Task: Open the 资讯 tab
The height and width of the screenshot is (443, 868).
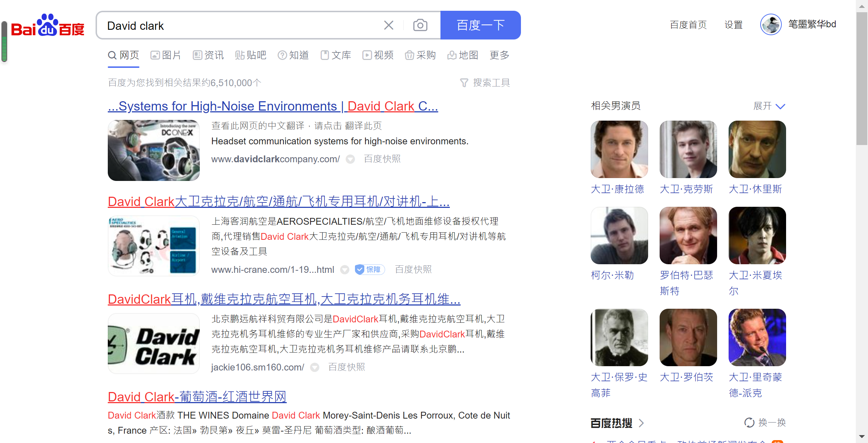Action: pyautogui.click(x=208, y=55)
